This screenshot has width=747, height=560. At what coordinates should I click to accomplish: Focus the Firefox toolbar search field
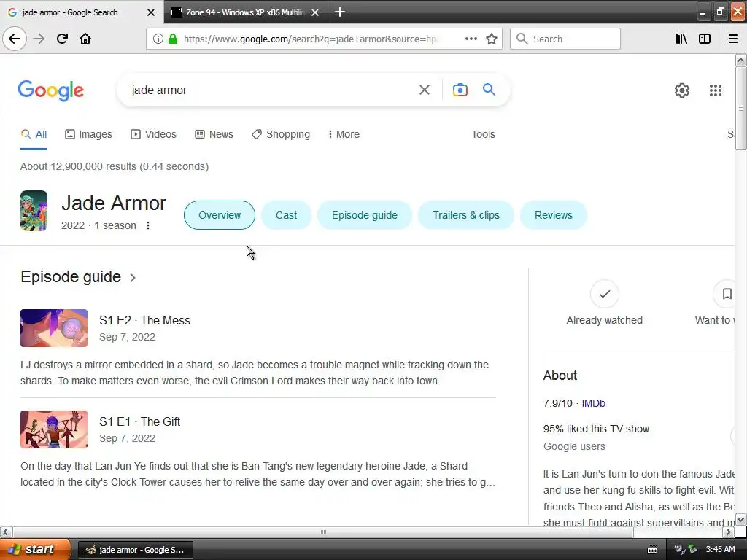565,39
